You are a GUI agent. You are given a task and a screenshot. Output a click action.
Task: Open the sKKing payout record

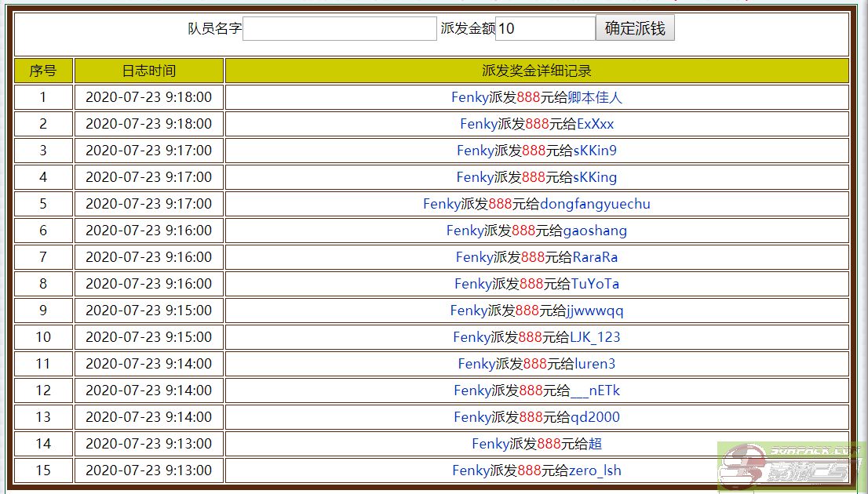(537, 177)
